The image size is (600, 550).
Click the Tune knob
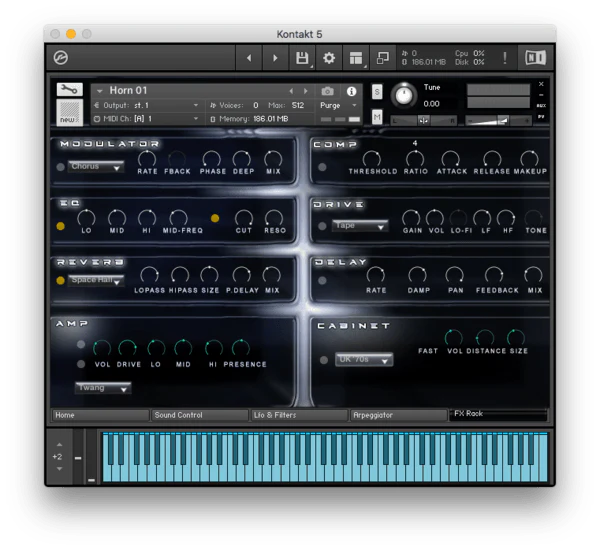[x=404, y=96]
